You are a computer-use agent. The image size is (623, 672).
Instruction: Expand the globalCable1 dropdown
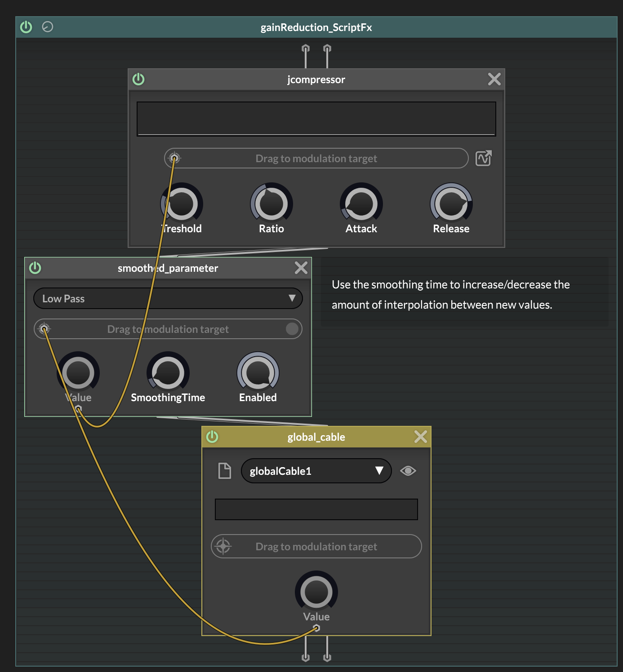coord(316,471)
